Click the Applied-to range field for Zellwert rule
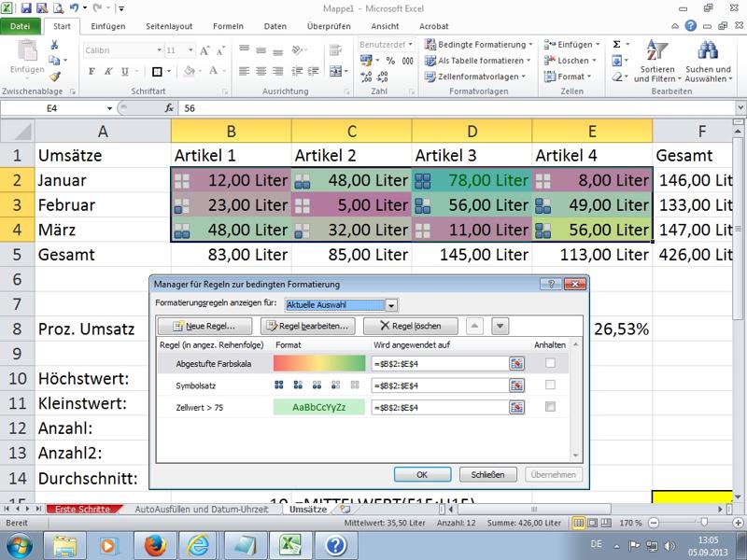747x560 pixels. pyautogui.click(x=438, y=407)
